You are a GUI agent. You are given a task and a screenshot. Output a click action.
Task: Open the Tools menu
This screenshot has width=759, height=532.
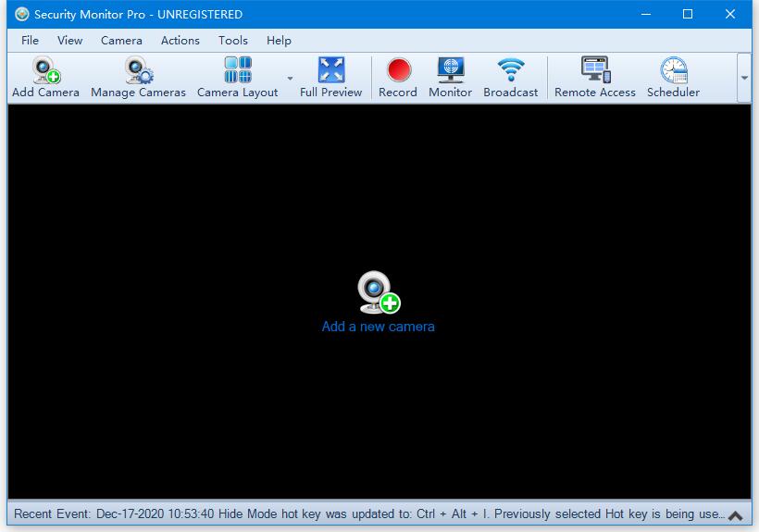[x=233, y=41]
